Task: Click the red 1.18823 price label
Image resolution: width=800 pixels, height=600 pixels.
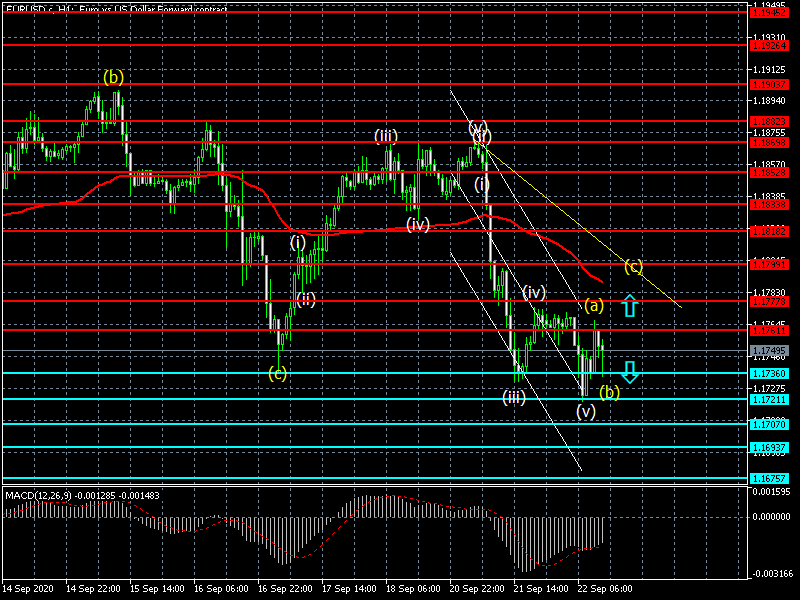Action: pos(769,122)
